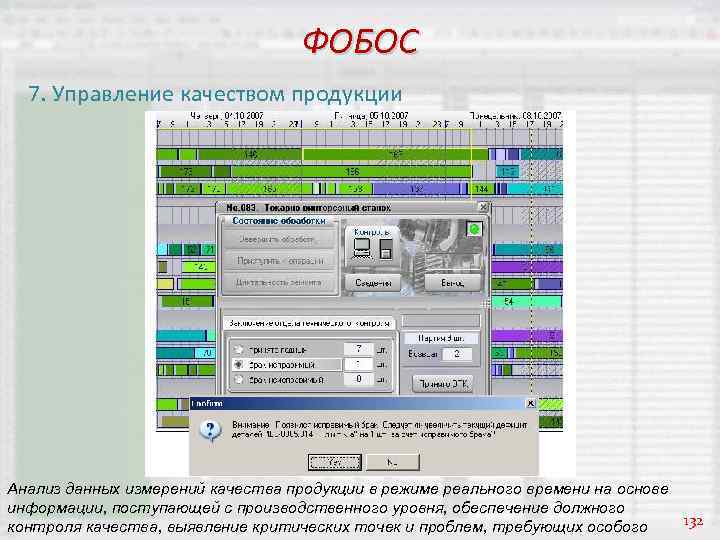Click the green status indicator on machine photo
The width and height of the screenshot is (720, 540).
(474, 229)
